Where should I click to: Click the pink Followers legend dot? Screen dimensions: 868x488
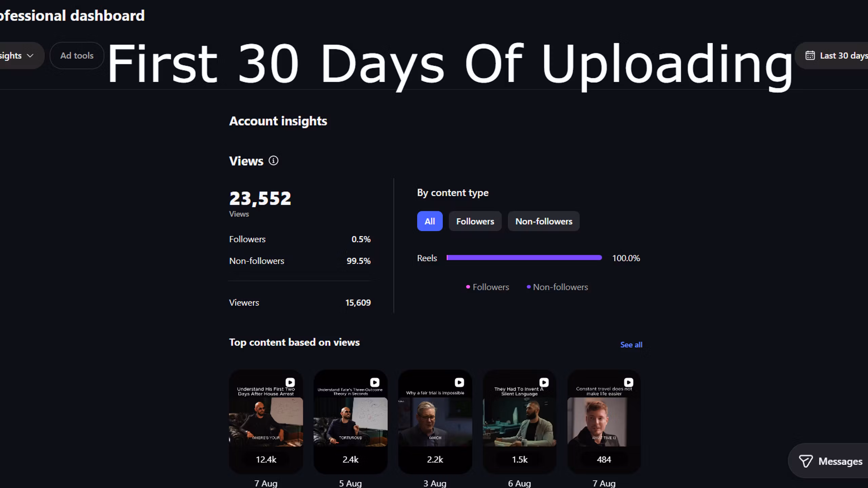[x=468, y=287]
